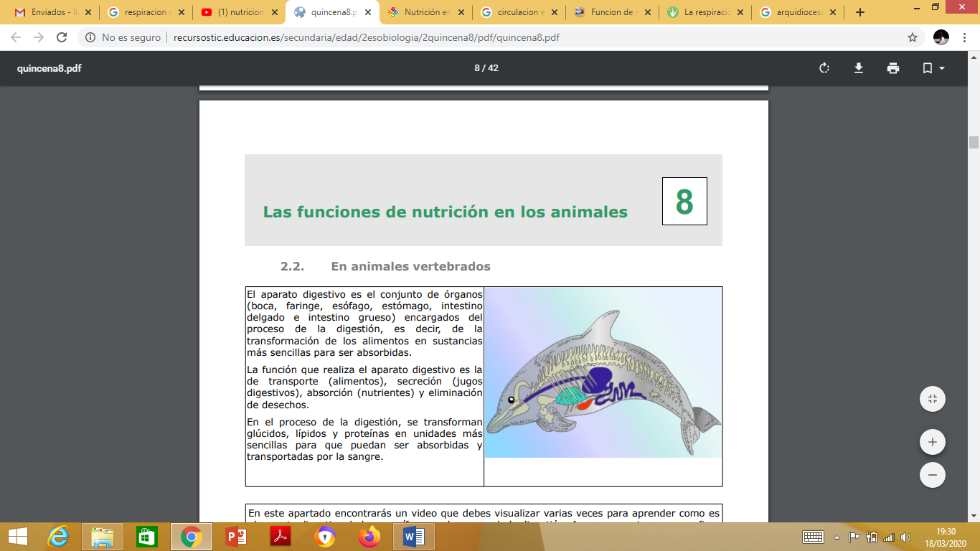Viewport: 980px width, 551px height.
Task: Switch to the 'Funcion de' tab
Action: [x=612, y=12]
